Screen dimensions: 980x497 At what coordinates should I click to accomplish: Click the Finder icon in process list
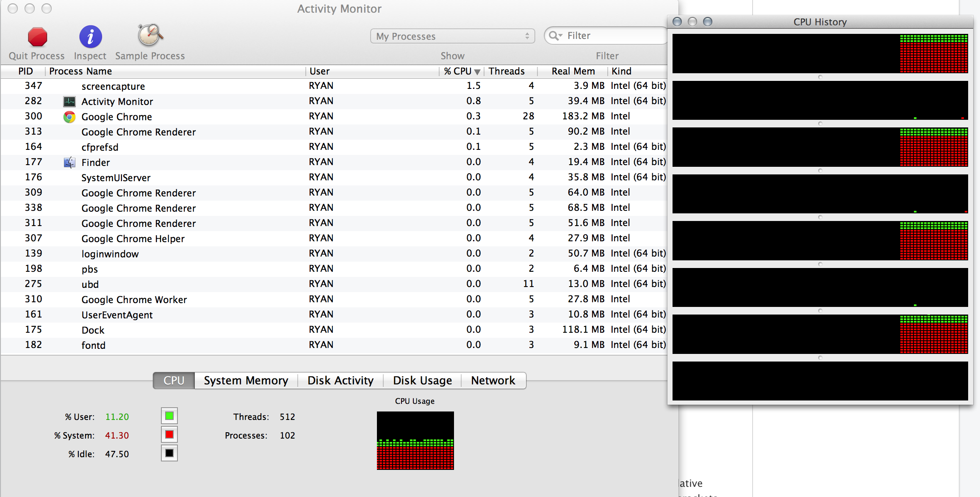pos(69,163)
